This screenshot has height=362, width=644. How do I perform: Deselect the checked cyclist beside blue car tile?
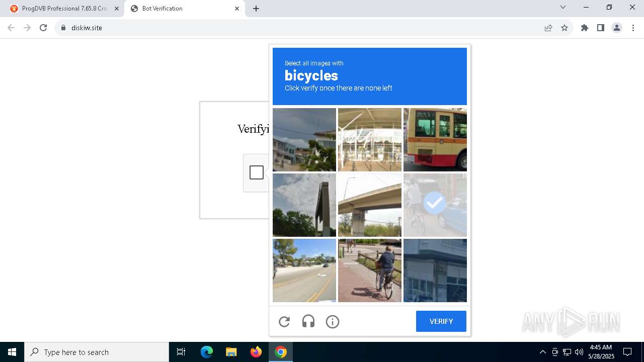435,205
